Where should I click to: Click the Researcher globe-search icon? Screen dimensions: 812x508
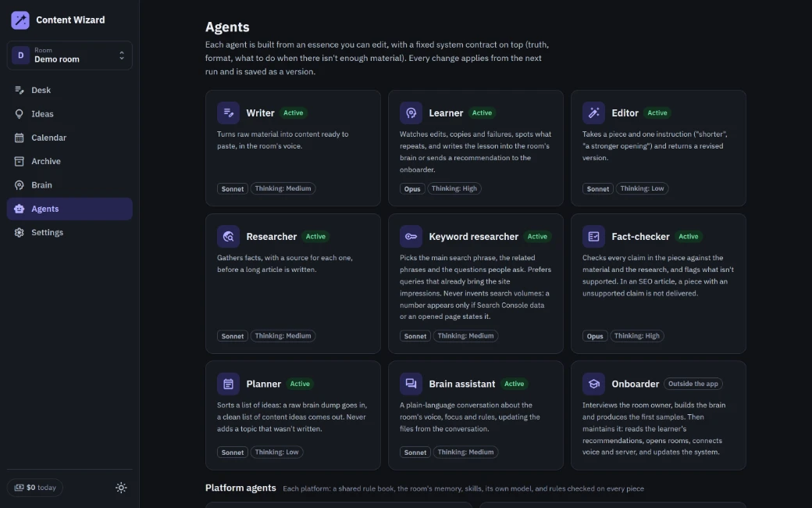228,236
